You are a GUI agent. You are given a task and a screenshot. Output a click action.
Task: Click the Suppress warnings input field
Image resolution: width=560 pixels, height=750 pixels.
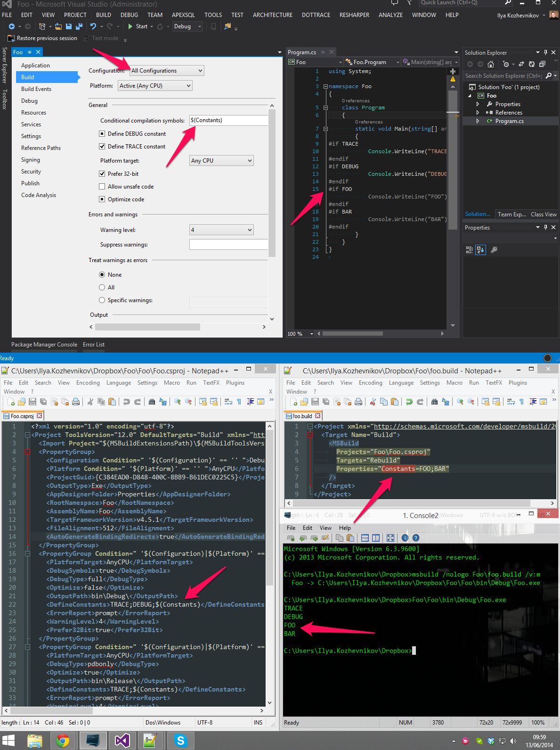pyautogui.click(x=228, y=245)
